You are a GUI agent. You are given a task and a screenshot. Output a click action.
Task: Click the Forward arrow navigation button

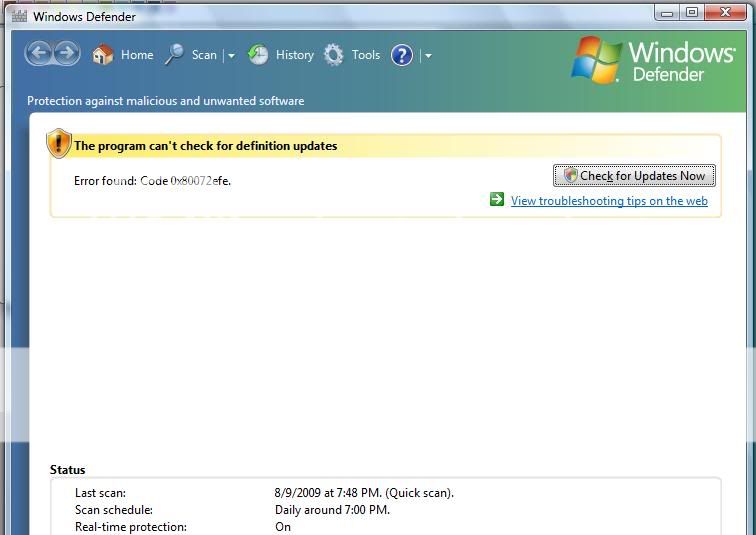pyautogui.click(x=67, y=54)
